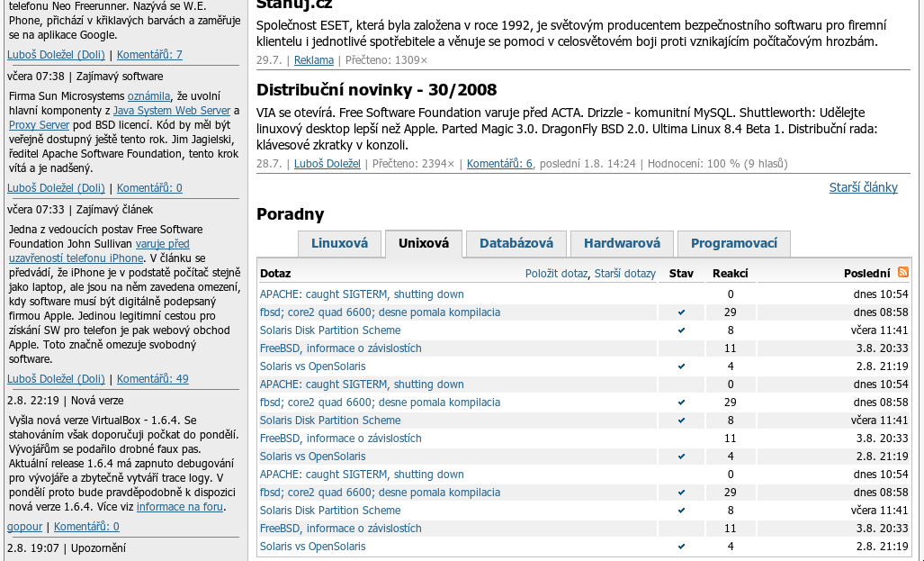The image size is (924, 561).
Task: Click the 2.8. 19:07 Upozornění header
Action: (x=67, y=548)
